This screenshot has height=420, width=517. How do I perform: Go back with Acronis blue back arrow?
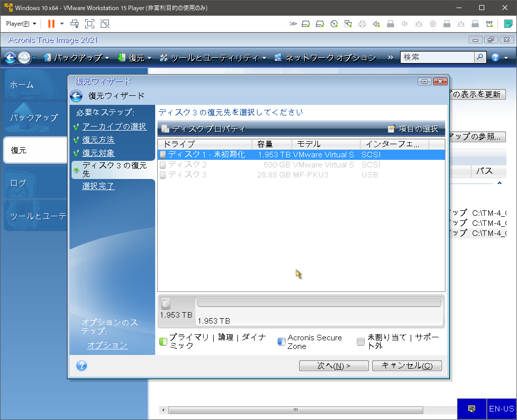(x=10, y=57)
